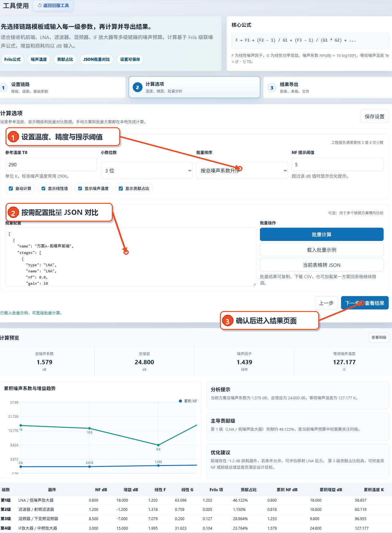Open the 小数位数 dropdown

[x=147, y=171]
